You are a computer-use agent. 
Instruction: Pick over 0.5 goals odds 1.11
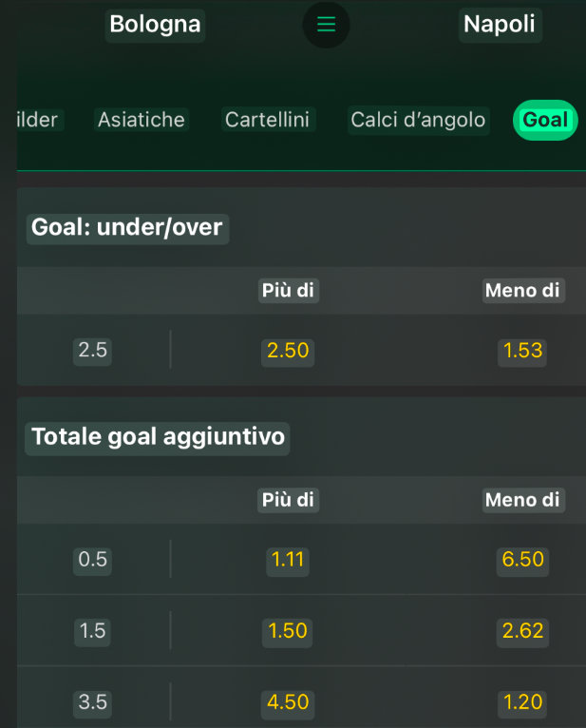click(288, 560)
